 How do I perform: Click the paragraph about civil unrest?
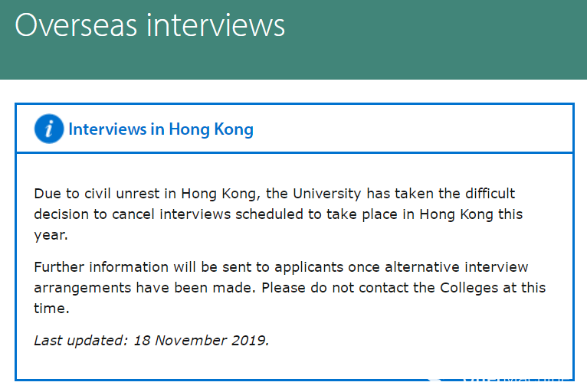278,214
